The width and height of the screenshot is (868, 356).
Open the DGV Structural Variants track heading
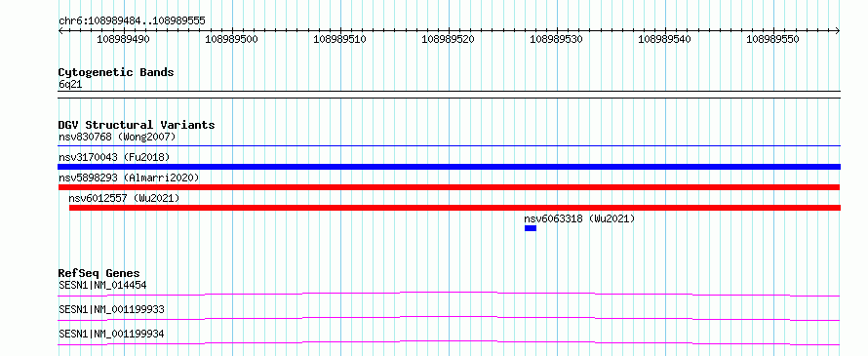coord(137,125)
